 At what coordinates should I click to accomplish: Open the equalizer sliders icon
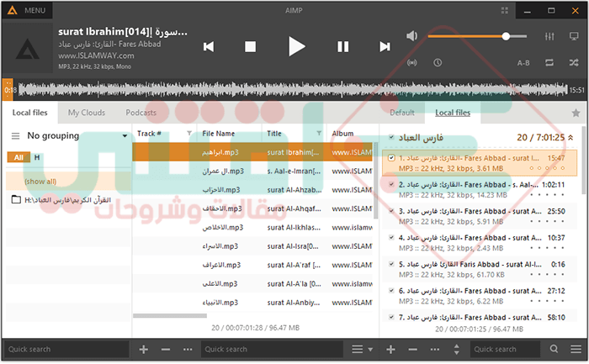tap(549, 36)
